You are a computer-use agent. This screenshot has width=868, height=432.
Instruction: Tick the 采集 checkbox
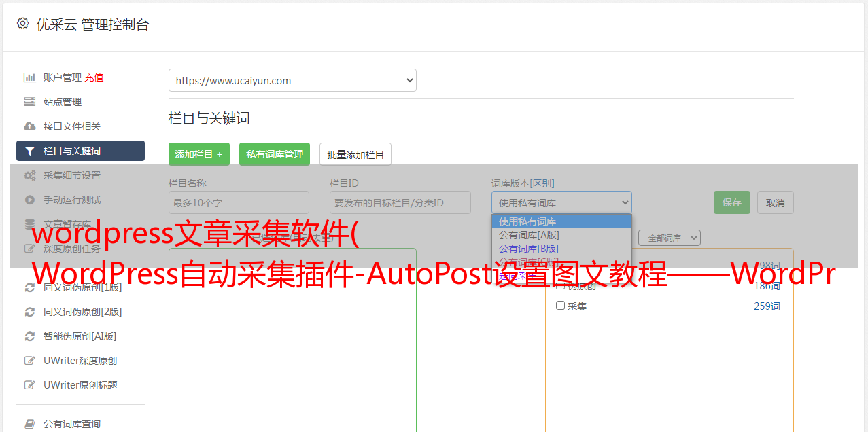point(561,306)
